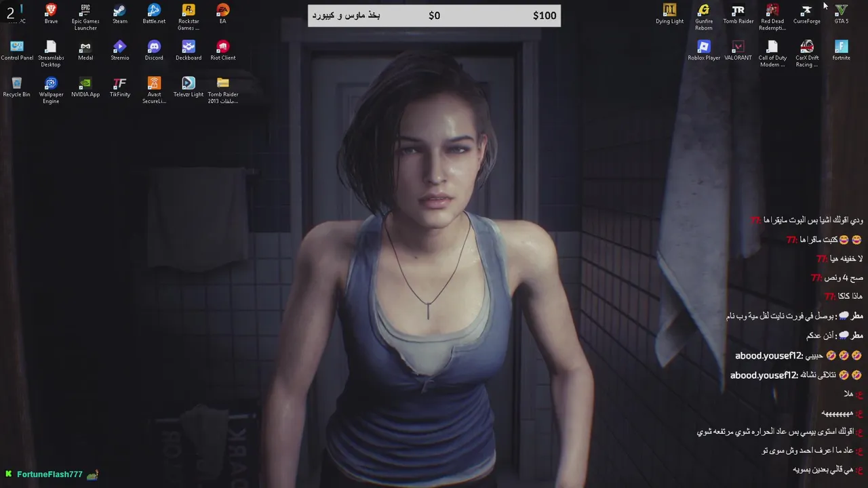This screenshot has height=488, width=868.
Task: Select the Steam desktop icon
Action: (120, 14)
